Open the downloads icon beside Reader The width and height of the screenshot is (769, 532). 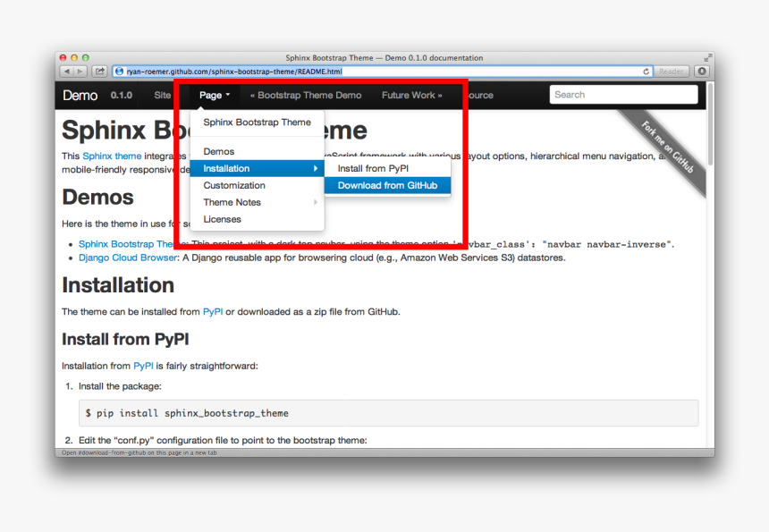[702, 72]
